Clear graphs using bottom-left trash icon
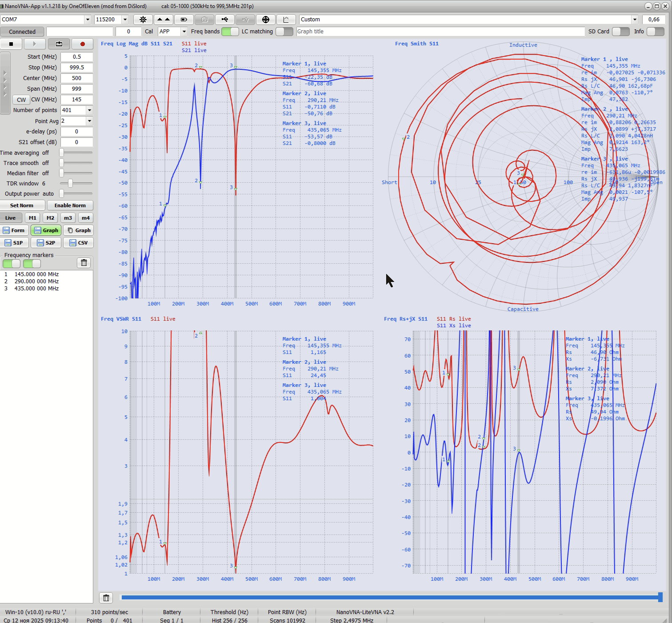The width and height of the screenshot is (672, 623). tap(106, 598)
